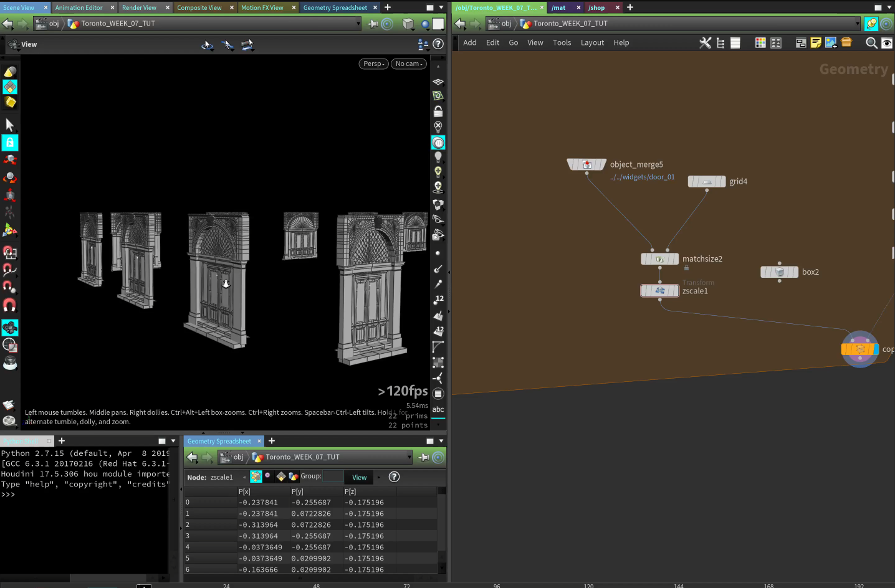Open the network editor search magnifier
Viewport: 895px width, 588px height.
(871, 43)
